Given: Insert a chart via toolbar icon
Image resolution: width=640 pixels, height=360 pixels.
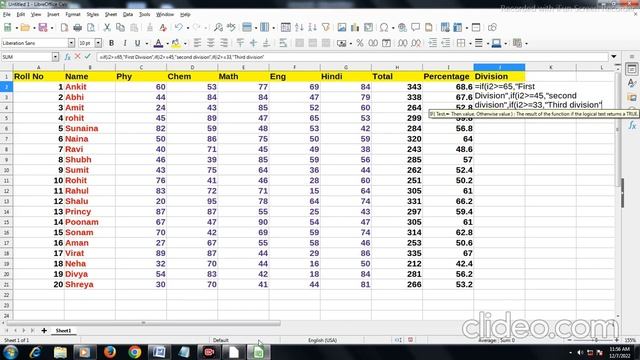Looking at the screenshot, I should [x=355, y=28].
